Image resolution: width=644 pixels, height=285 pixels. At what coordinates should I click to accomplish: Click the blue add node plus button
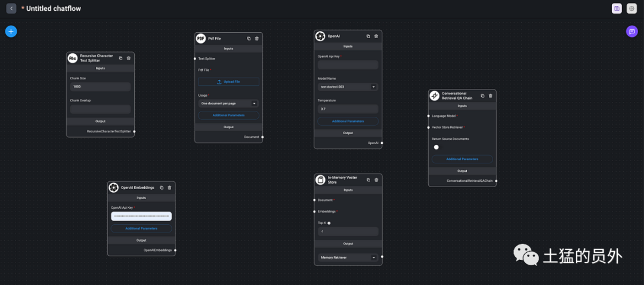tap(11, 31)
